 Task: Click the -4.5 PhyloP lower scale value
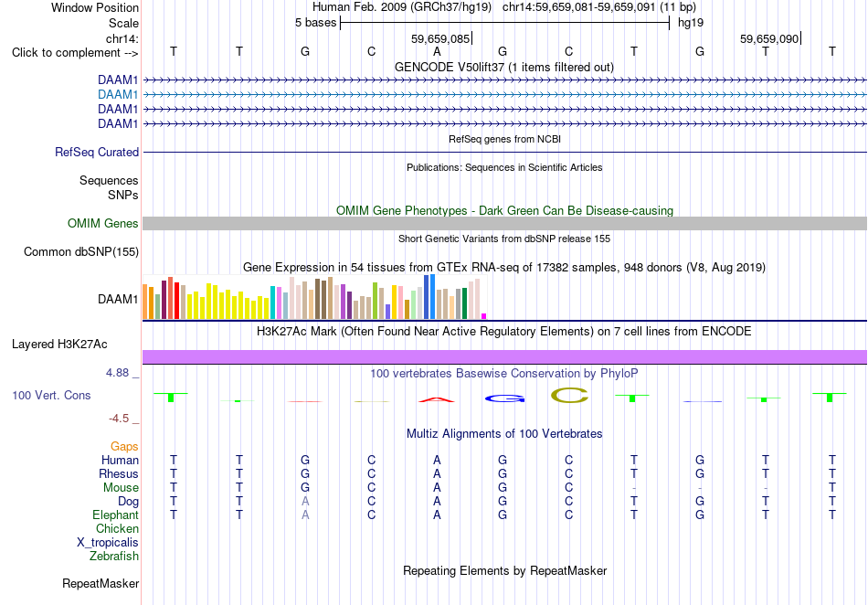119,419
